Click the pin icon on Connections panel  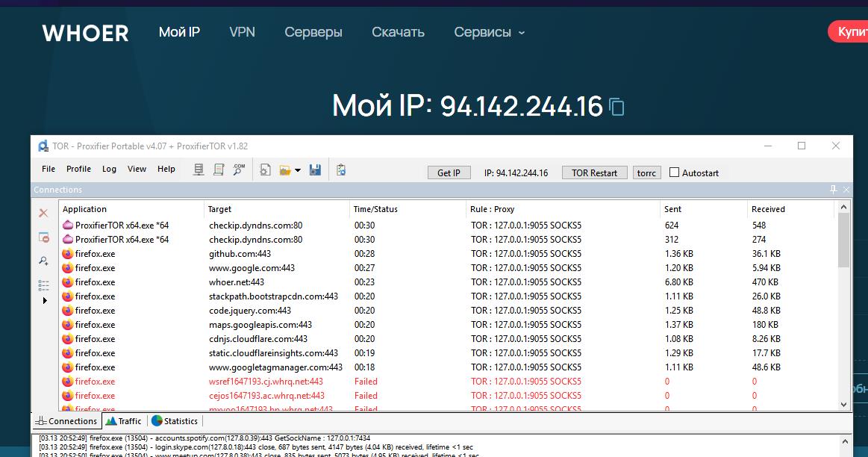click(x=833, y=190)
